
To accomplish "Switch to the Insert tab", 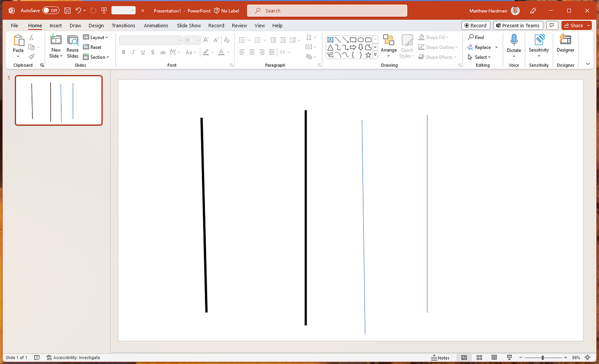I will (x=56, y=25).
